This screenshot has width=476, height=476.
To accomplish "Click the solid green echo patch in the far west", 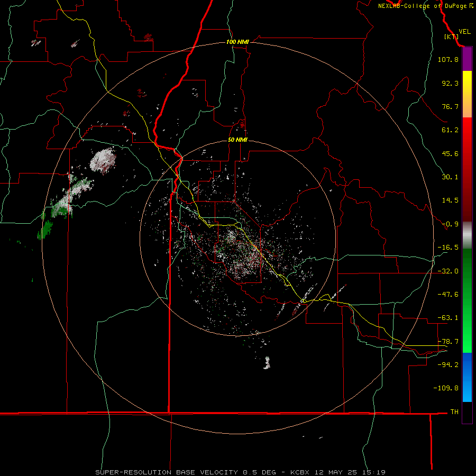I will [45, 230].
